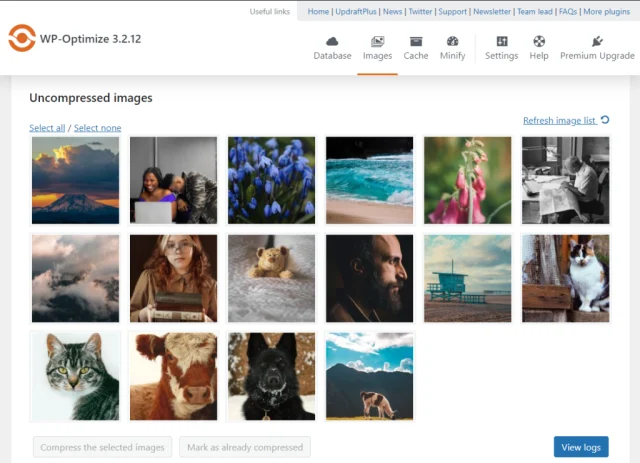
Task: Open the Help lifebuoy icon
Action: [x=539, y=41]
